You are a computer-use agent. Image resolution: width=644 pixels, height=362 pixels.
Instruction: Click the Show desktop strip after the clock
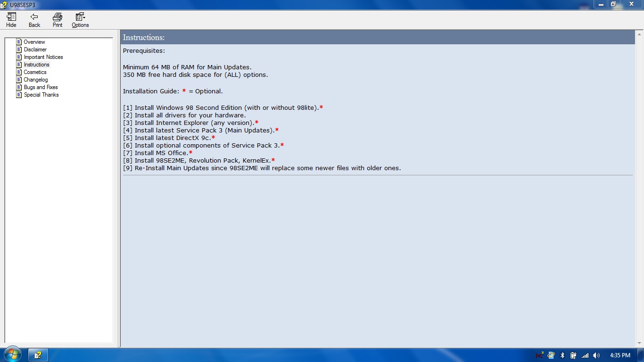pos(641,355)
